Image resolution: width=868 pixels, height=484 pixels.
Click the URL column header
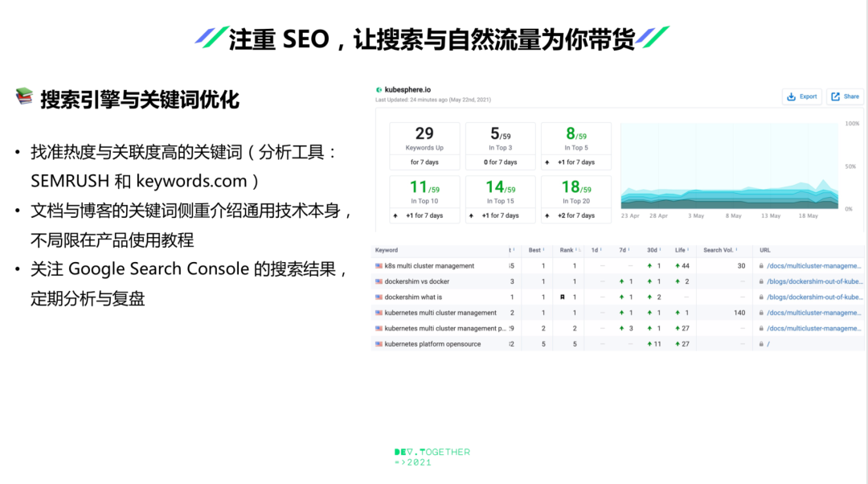click(764, 250)
